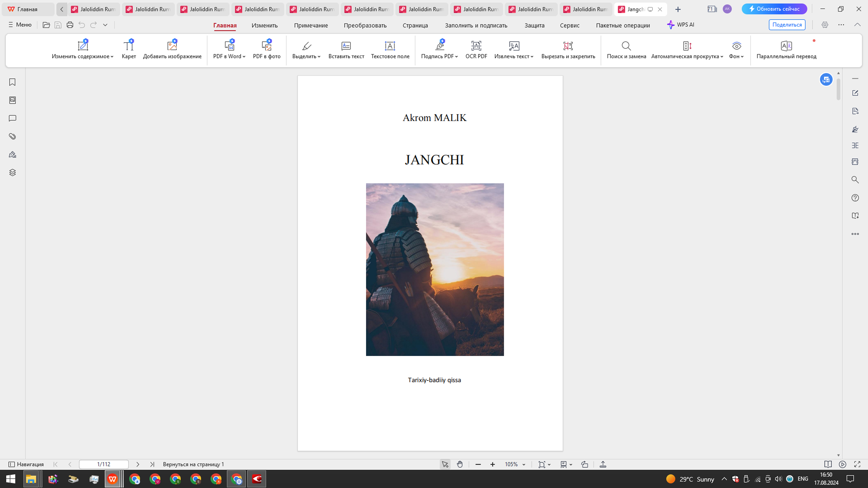Open the attachments paperclip panel

[x=12, y=136]
